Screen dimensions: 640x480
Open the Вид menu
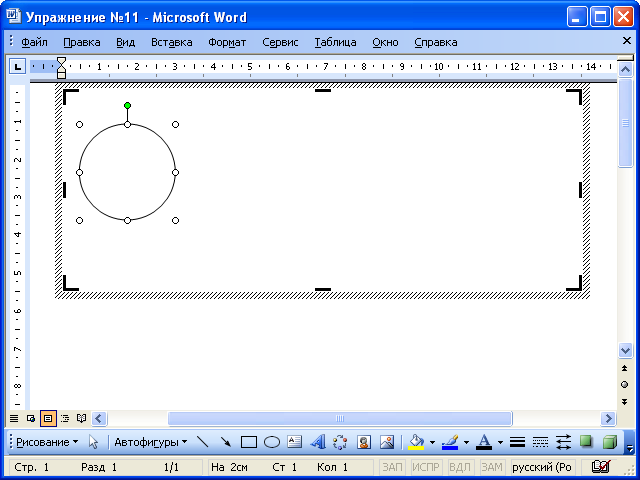coord(125,42)
